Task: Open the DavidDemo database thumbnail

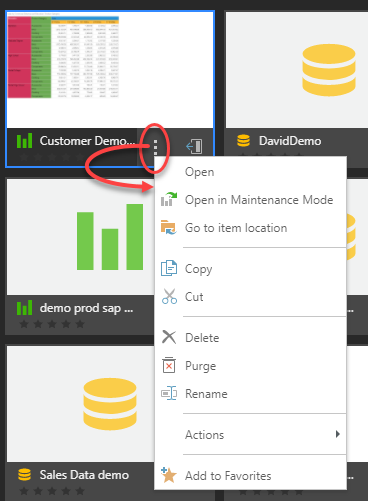Action: pos(297,70)
